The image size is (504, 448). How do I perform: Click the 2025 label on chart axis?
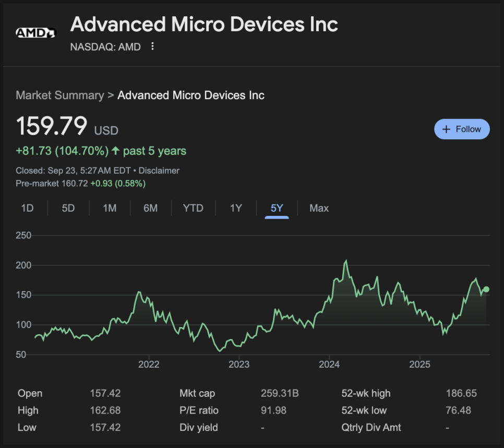419,364
